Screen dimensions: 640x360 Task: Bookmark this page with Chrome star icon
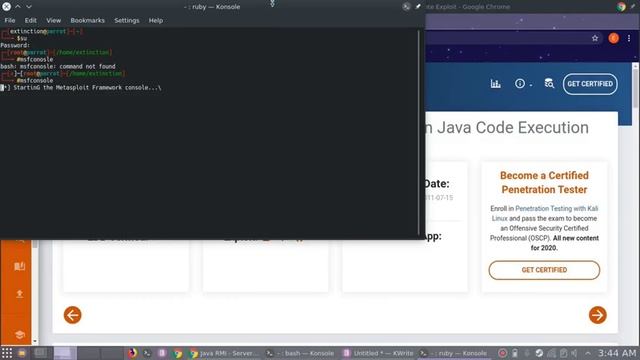(595, 38)
